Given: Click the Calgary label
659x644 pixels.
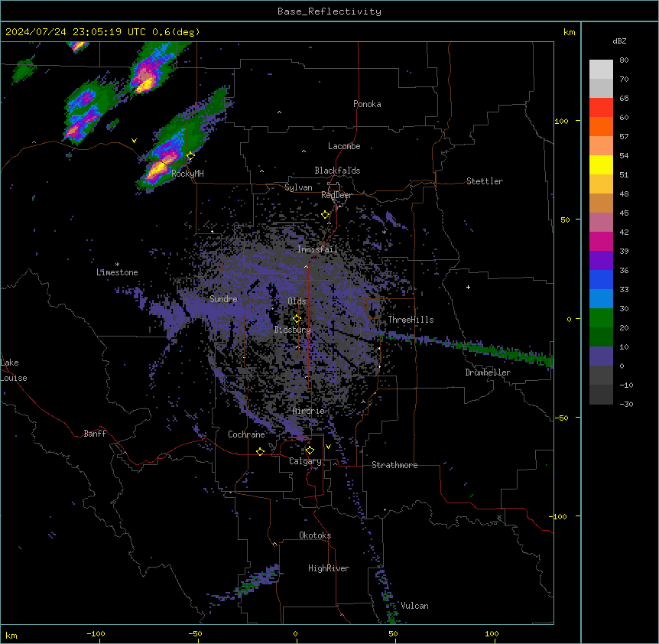Looking at the screenshot, I should click(306, 461).
